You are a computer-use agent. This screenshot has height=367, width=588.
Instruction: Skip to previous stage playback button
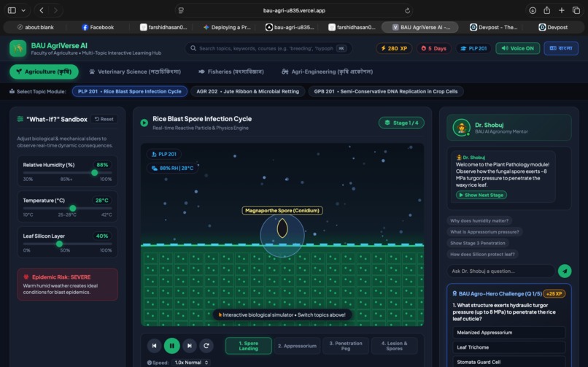click(x=154, y=346)
